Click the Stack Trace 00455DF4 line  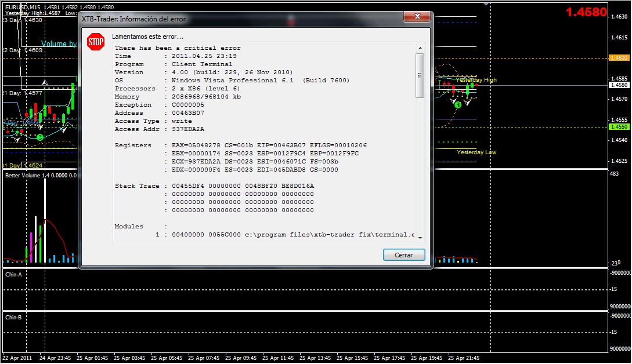pos(214,185)
